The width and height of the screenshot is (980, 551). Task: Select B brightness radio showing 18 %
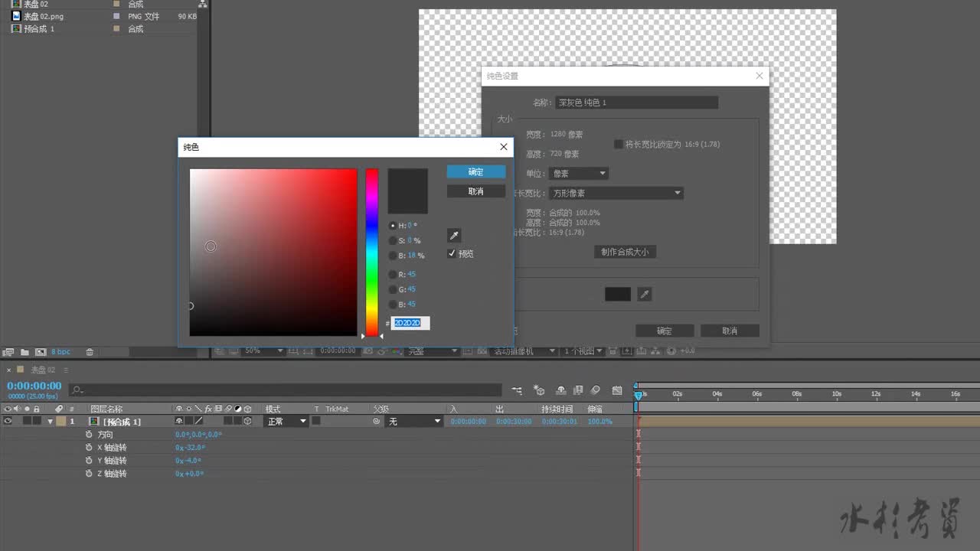393,256
